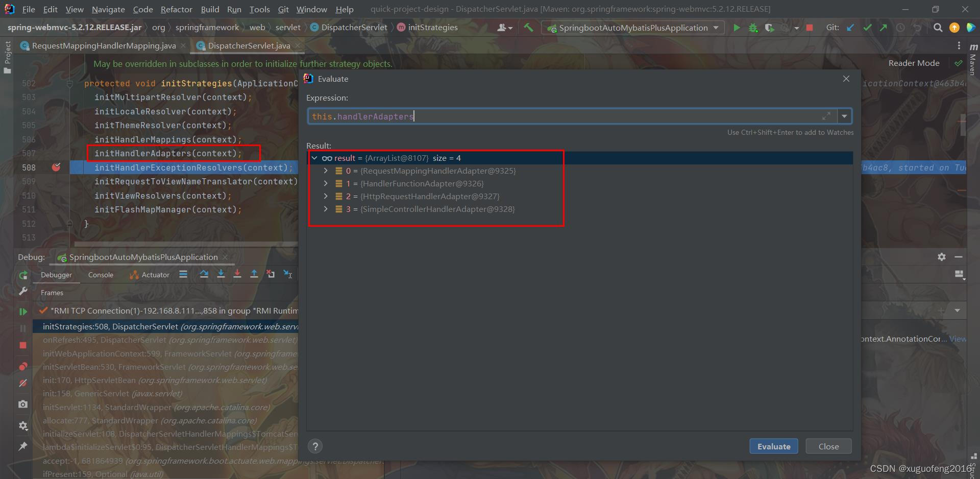This screenshot has height=479, width=980.
Task: Open Search Everywhere magnifier
Action: (938, 28)
